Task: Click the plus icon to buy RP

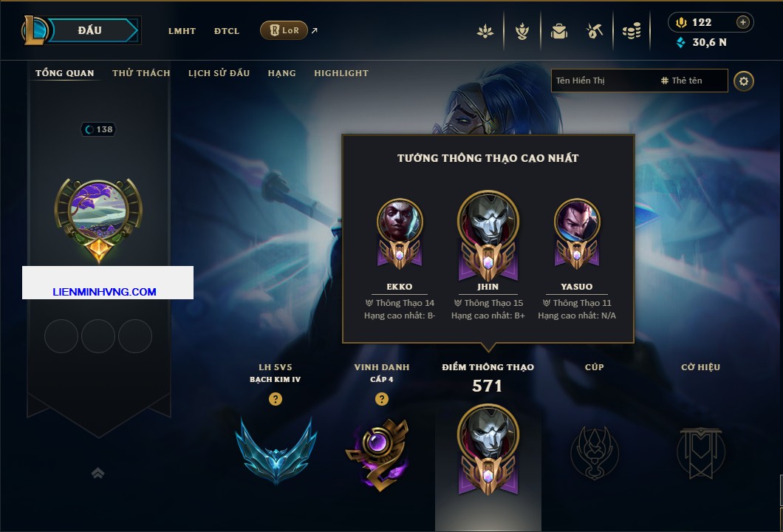Action: [742, 22]
